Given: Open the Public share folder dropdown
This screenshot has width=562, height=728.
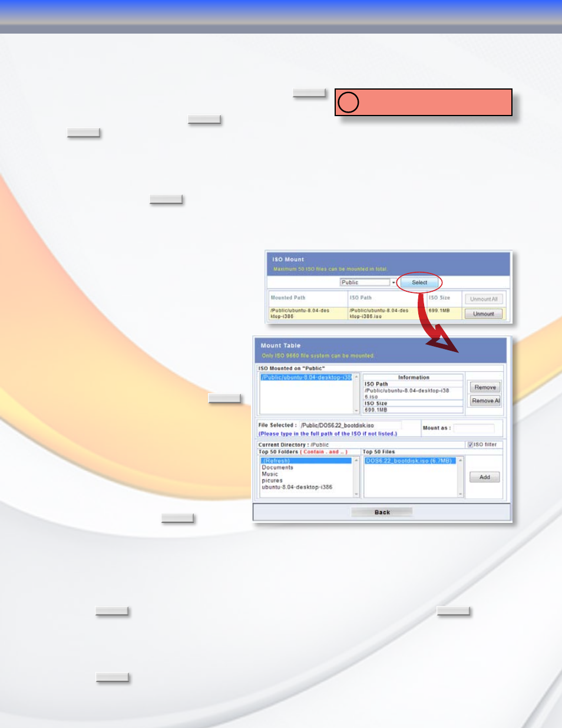Looking at the screenshot, I should point(368,282).
